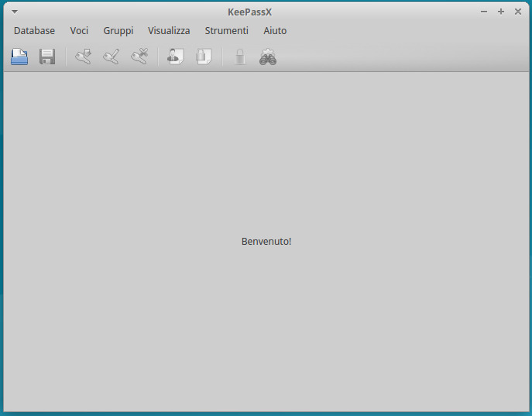Save database via the floppy disk icon
Viewport: 532px width, 416px height.
coord(47,57)
